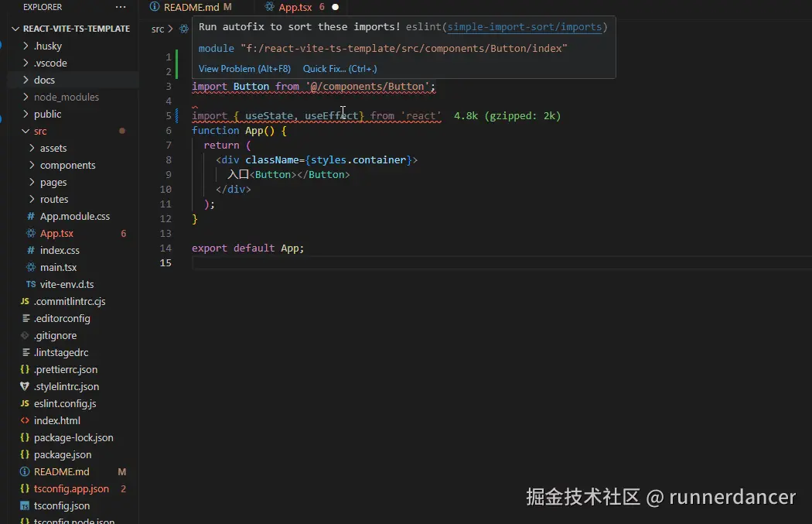812x524 pixels.
Task: Click the HTML icon next to index.html
Action: pyautogui.click(x=24, y=420)
